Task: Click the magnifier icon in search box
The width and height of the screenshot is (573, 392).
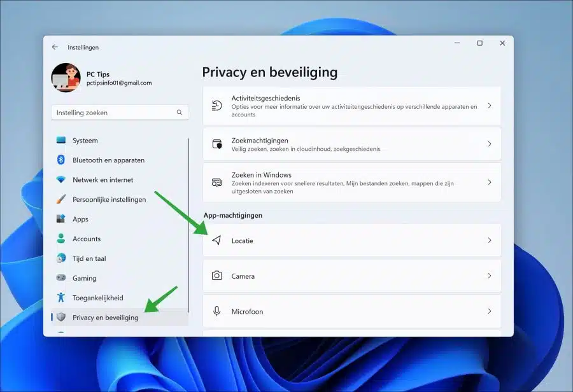Action: (180, 113)
